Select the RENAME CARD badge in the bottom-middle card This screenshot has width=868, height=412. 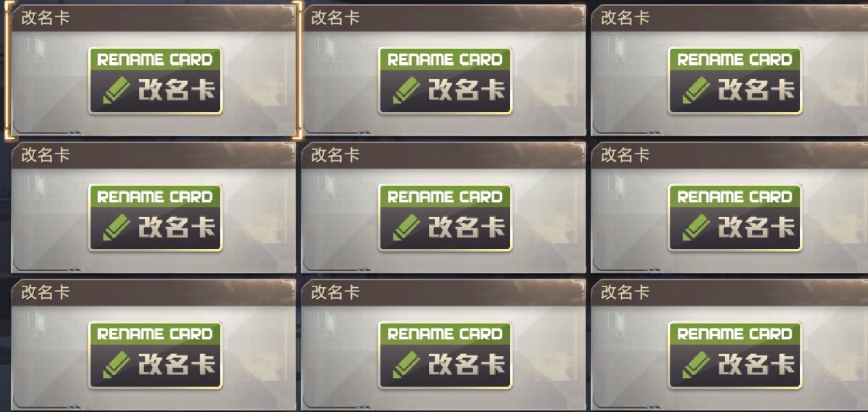pos(445,355)
